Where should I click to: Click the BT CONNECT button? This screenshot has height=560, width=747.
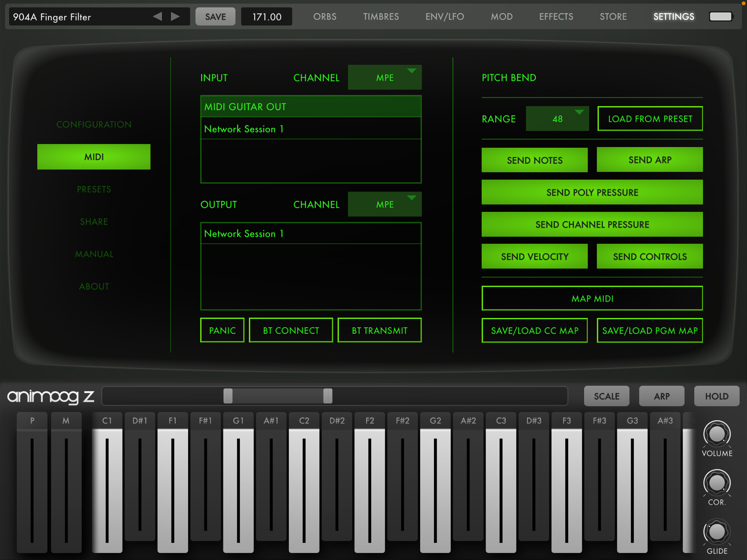click(291, 330)
